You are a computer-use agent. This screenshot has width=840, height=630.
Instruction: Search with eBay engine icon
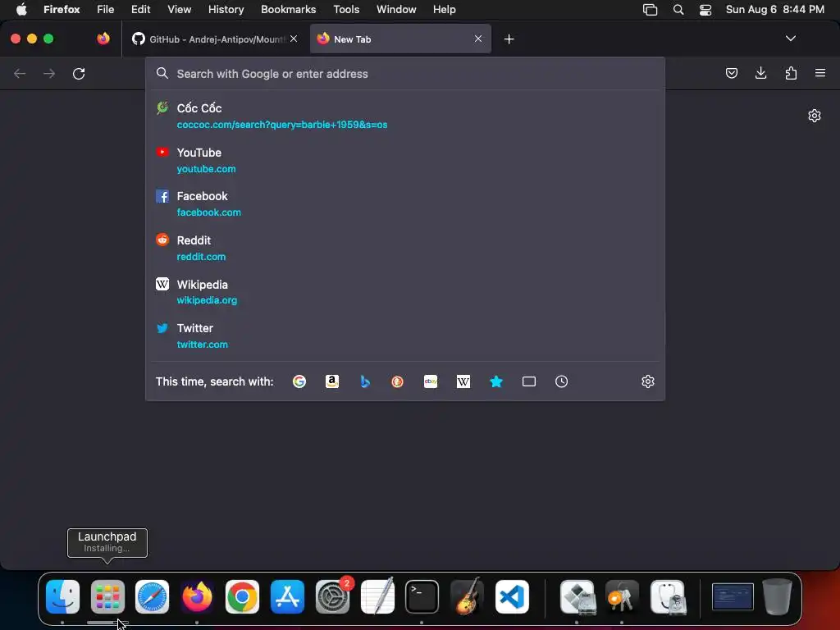pyautogui.click(x=431, y=381)
